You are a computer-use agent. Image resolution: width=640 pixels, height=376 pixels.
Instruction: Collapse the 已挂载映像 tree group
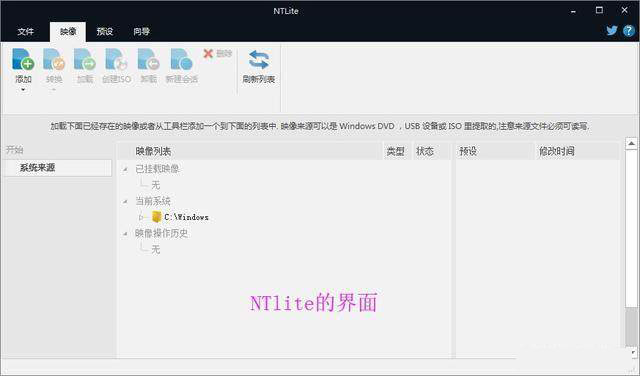125,169
